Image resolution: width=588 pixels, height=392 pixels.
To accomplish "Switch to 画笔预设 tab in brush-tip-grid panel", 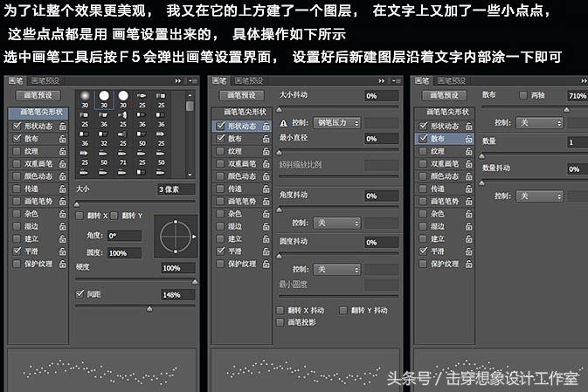I will point(45,80).
